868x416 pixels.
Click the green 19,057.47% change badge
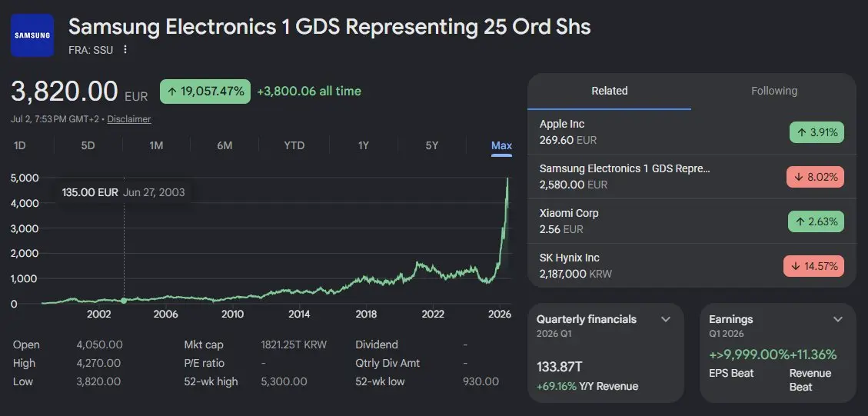(205, 92)
